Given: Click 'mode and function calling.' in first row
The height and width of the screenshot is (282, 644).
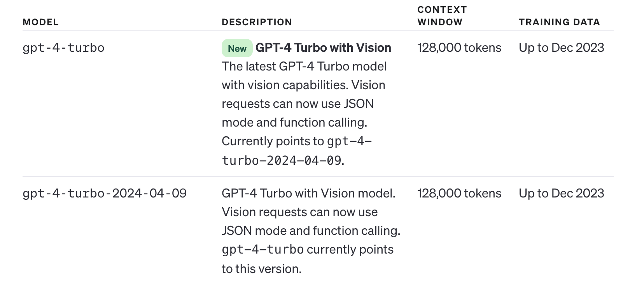Looking at the screenshot, I should pos(294,122).
